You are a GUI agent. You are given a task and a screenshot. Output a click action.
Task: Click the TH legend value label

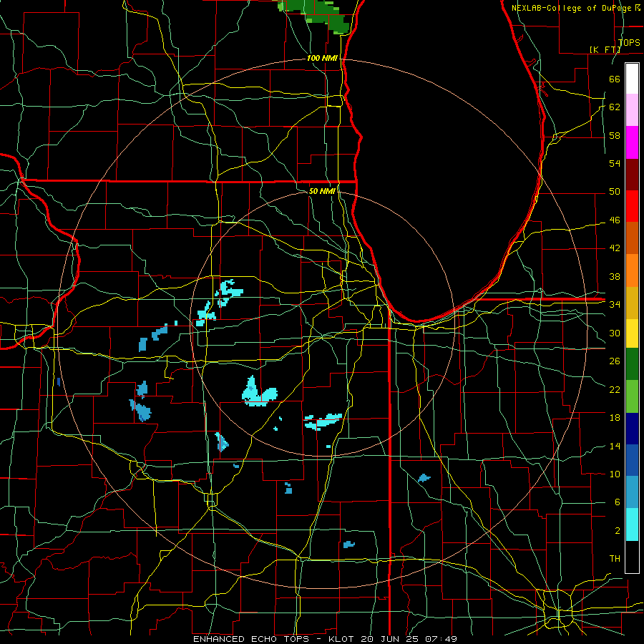(x=615, y=558)
